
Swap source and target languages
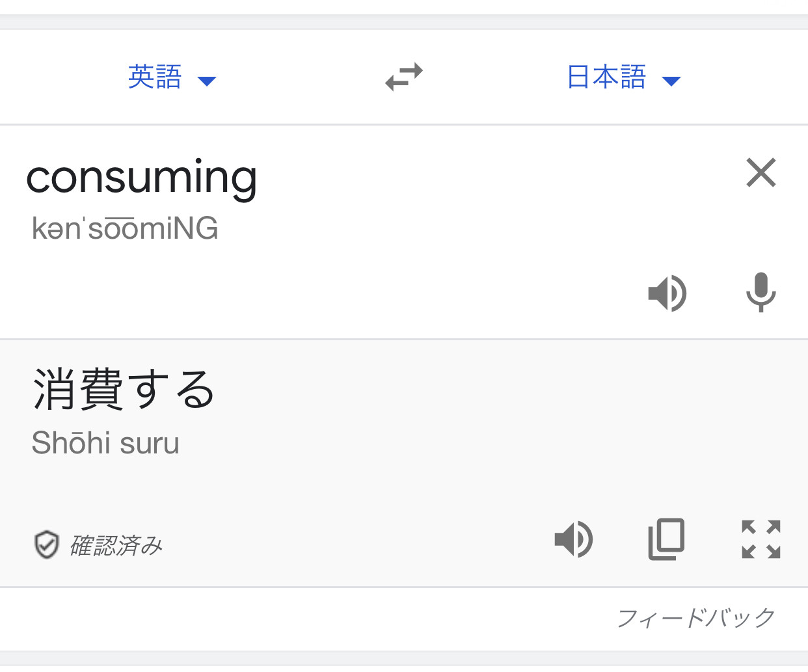coord(404,77)
